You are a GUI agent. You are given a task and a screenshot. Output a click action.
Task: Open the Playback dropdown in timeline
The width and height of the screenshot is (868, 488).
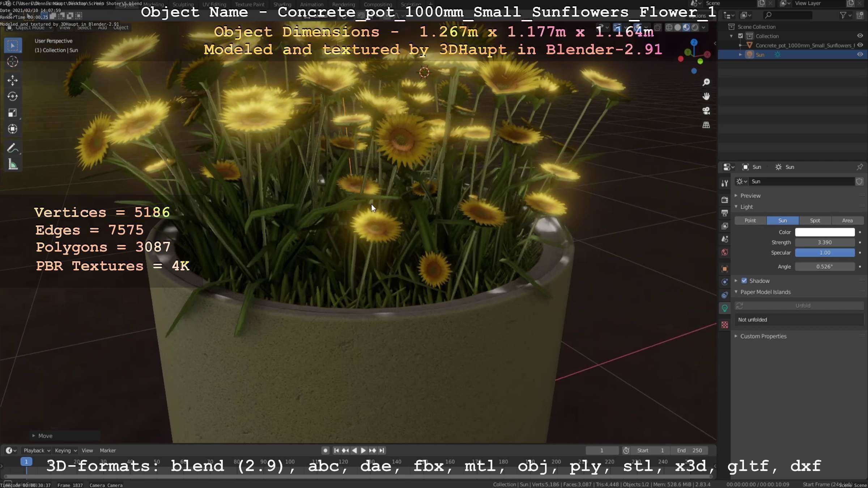coord(37,450)
